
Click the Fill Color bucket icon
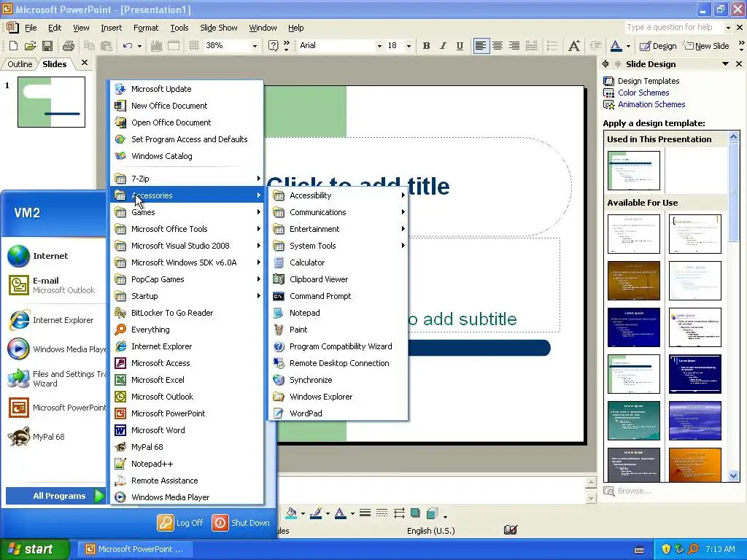coord(290,513)
